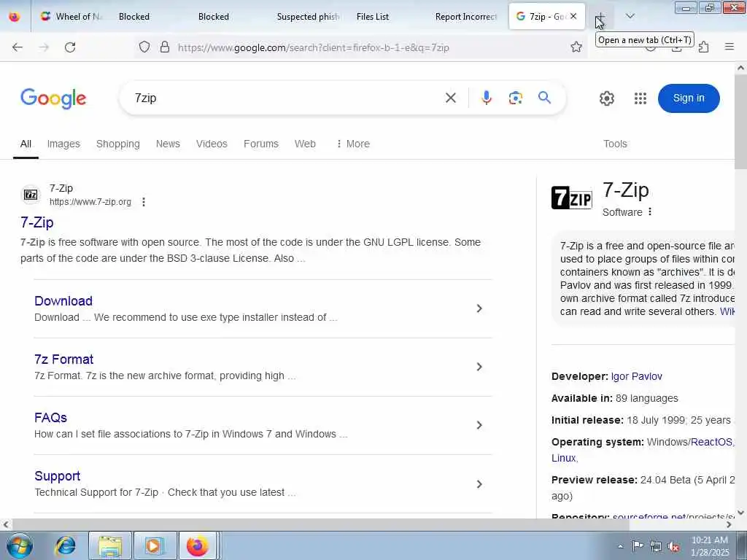The height and width of the screenshot is (560, 747).
Task: Switch to the Files List tab
Action: [372, 17]
